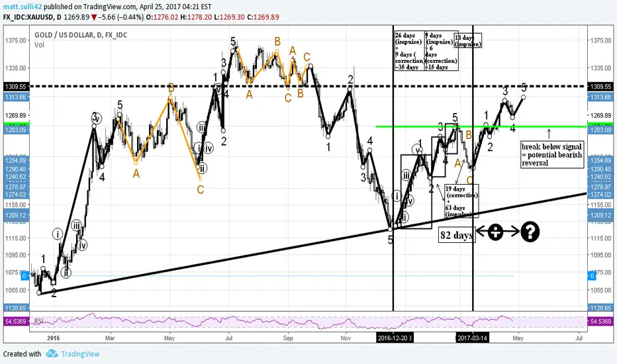Click the Vol indicator label

pyautogui.click(x=39, y=45)
